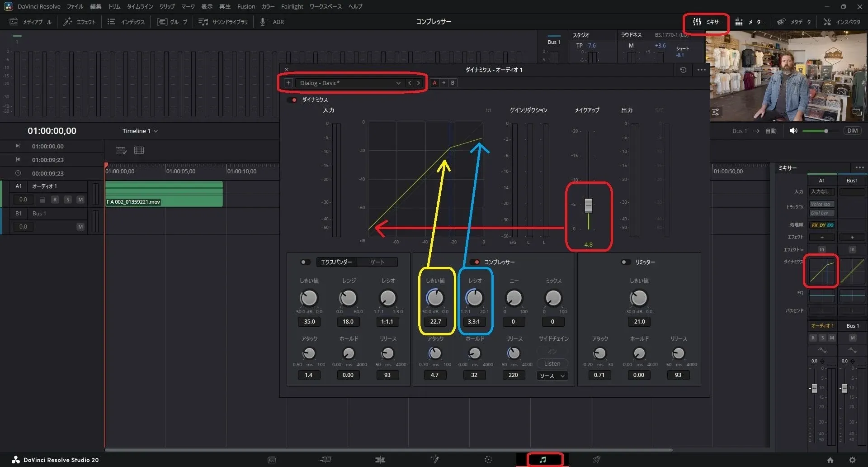The height and width of the screenshot is (467, 868).
Task: Open the インデックス panel
Action: point(126,22)
